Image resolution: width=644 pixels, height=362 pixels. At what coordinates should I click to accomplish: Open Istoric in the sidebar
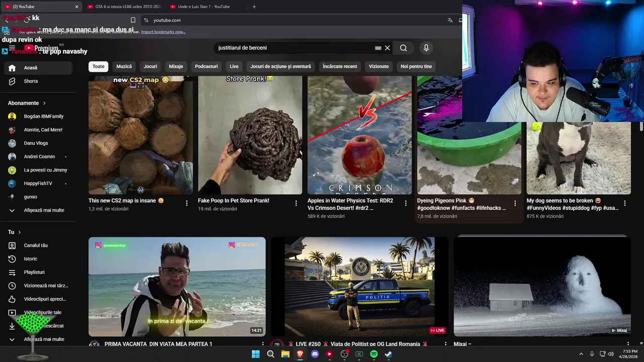(38, 259)
